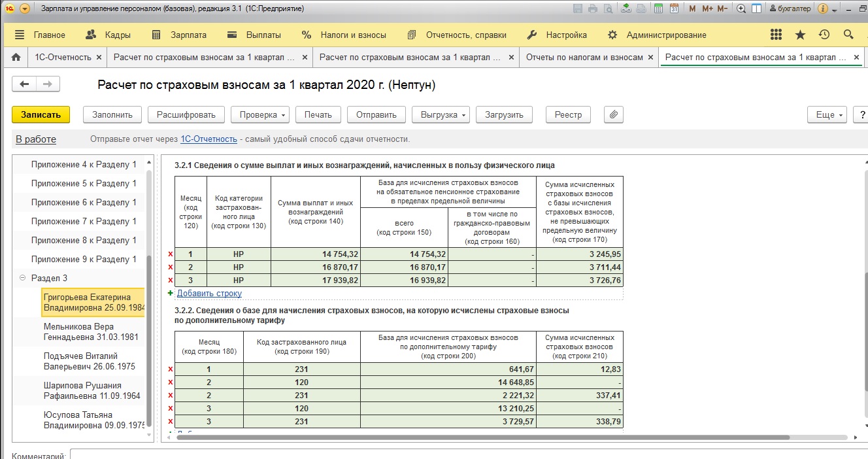The height and width of the screenshot is (459, 868).
Task: Open the history clock icon
Action: (x=824, y=35)
